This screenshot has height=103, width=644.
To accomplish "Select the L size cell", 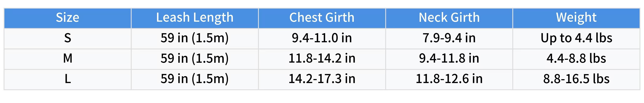I will [68, 79].
